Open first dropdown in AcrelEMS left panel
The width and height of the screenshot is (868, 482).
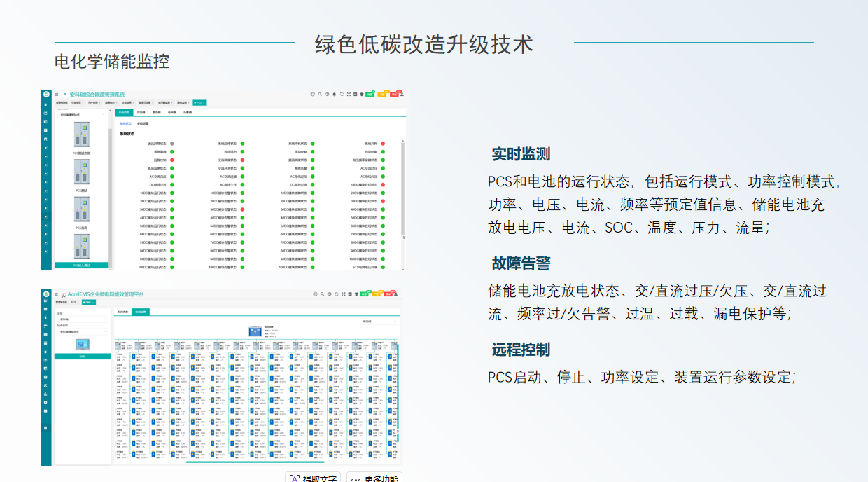point(82,319)
